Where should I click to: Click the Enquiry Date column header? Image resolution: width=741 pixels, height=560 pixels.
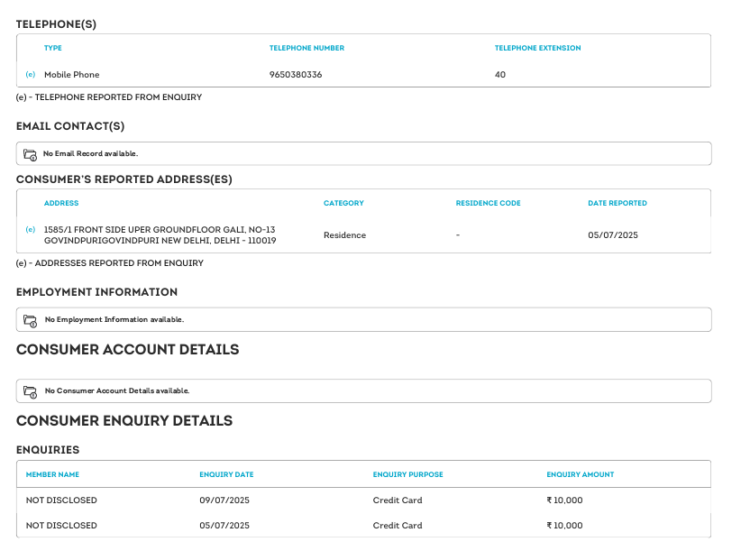pos(226,474)
